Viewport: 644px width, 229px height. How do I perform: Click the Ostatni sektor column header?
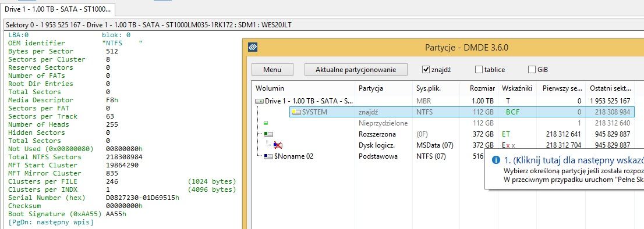coord(610,88)
